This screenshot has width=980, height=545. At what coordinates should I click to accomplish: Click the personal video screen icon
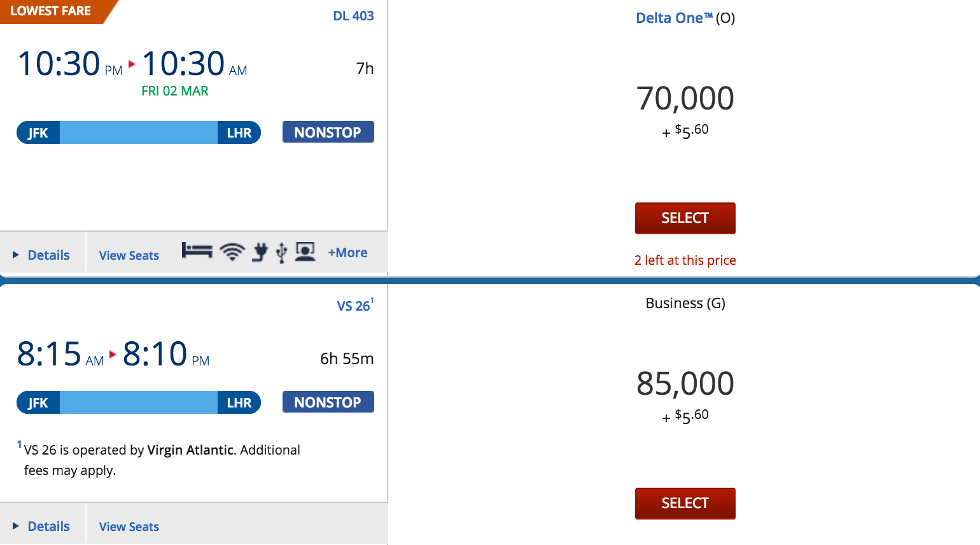point(305,252)
